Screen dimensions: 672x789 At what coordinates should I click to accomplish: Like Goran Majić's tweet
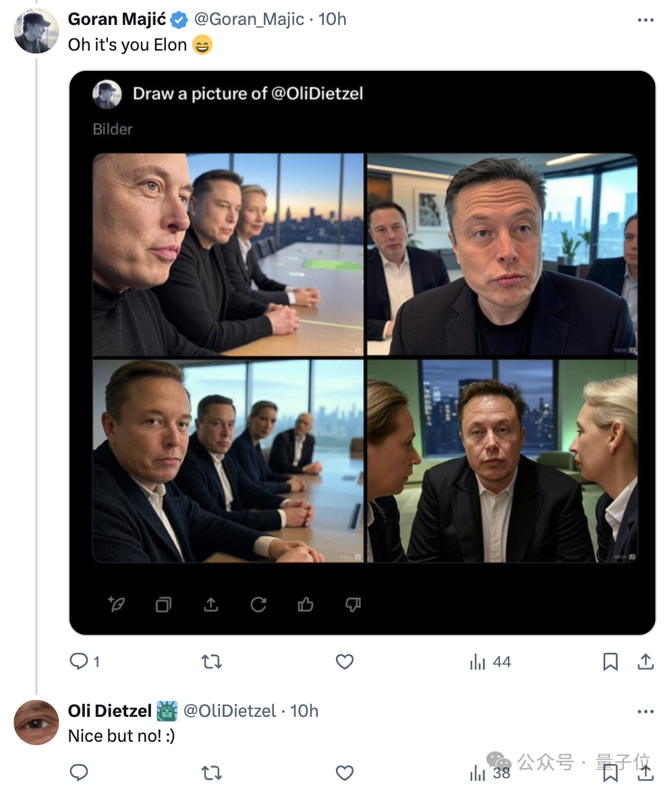pyautogui.click(x=344, y=661)
